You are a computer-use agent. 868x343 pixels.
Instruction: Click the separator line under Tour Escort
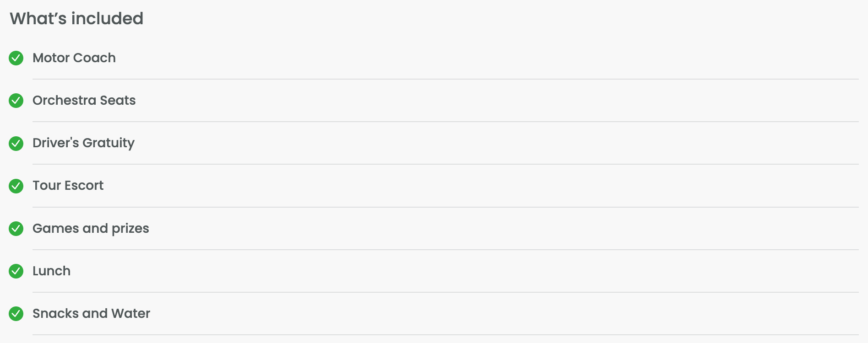tap(445, 207)
